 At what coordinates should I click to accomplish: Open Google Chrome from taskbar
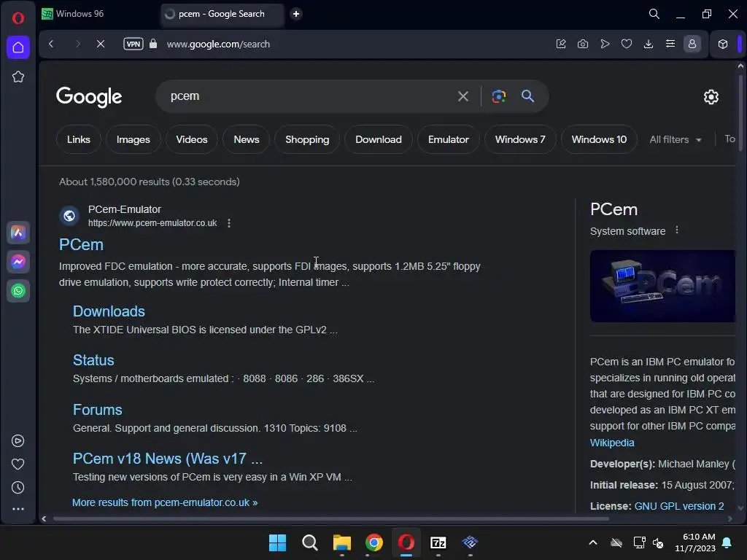[x=374, y=542]
